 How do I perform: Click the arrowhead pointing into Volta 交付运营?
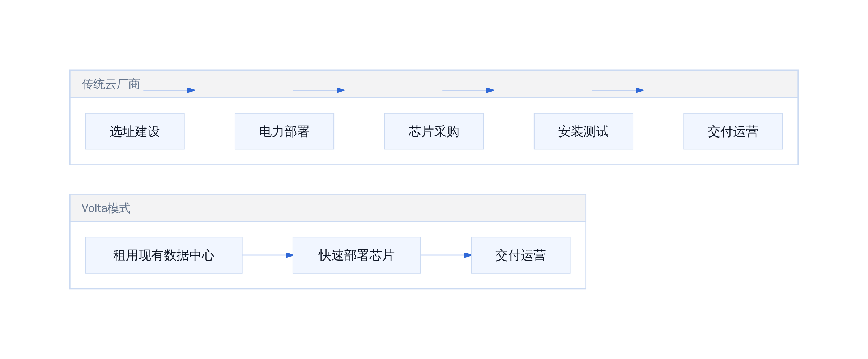(x=468, y=255)
